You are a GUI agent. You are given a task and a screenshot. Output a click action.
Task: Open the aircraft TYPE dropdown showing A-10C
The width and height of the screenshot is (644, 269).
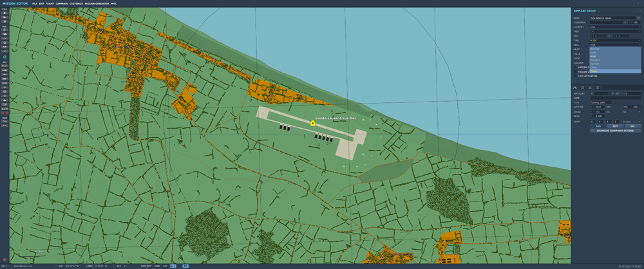coord(615,41)
